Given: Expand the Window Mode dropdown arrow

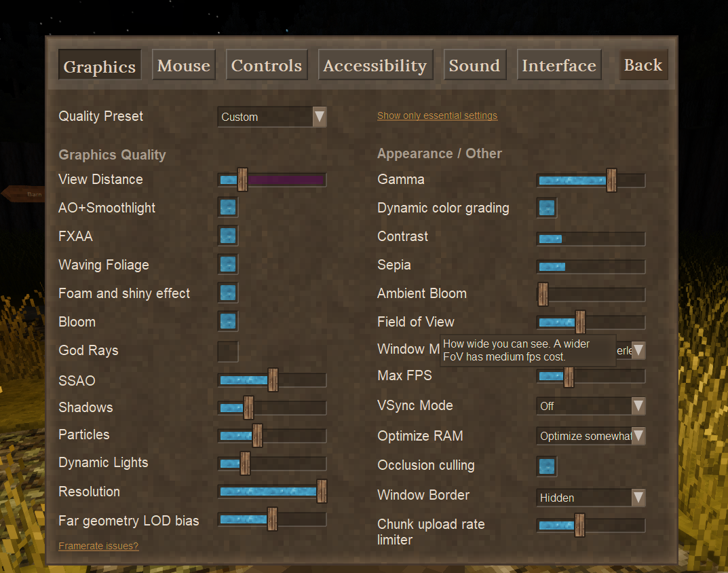Looking at the screenshot, I should [638, 350].
